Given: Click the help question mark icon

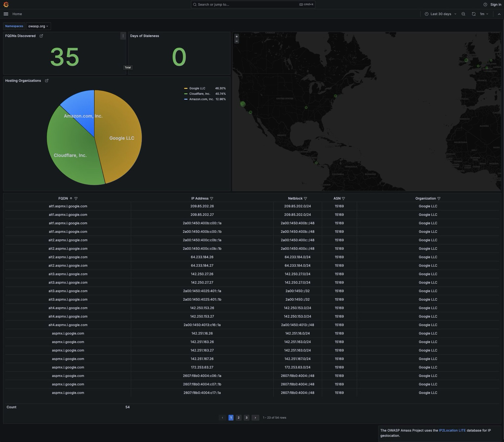Looking at the screenshot, I should click(485, 5).
